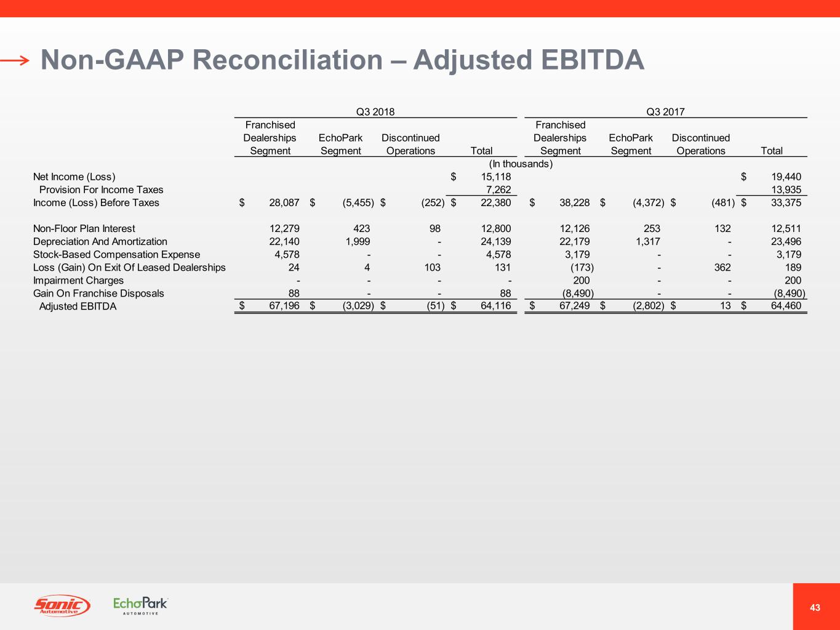Click the red arrow beside the slide title
Viewport: 840px width, 630px height.
click(15, 60)
